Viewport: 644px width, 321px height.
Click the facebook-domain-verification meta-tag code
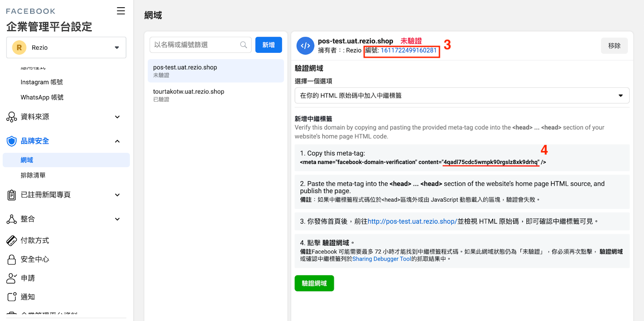(x=423, y=162)
